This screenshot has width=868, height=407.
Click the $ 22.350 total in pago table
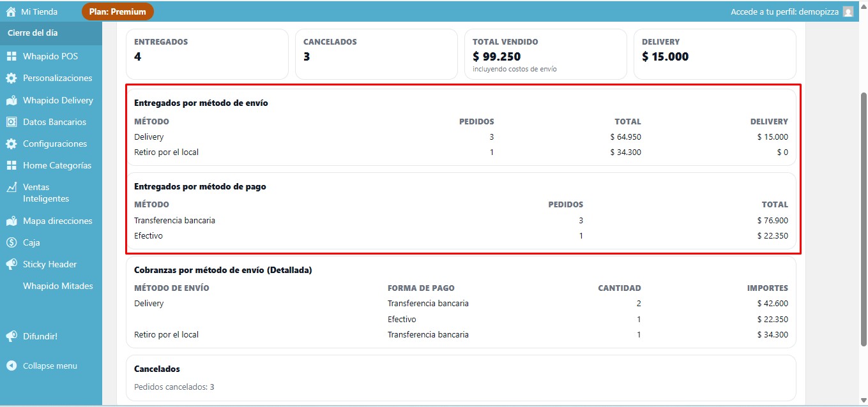coord(772,235)
